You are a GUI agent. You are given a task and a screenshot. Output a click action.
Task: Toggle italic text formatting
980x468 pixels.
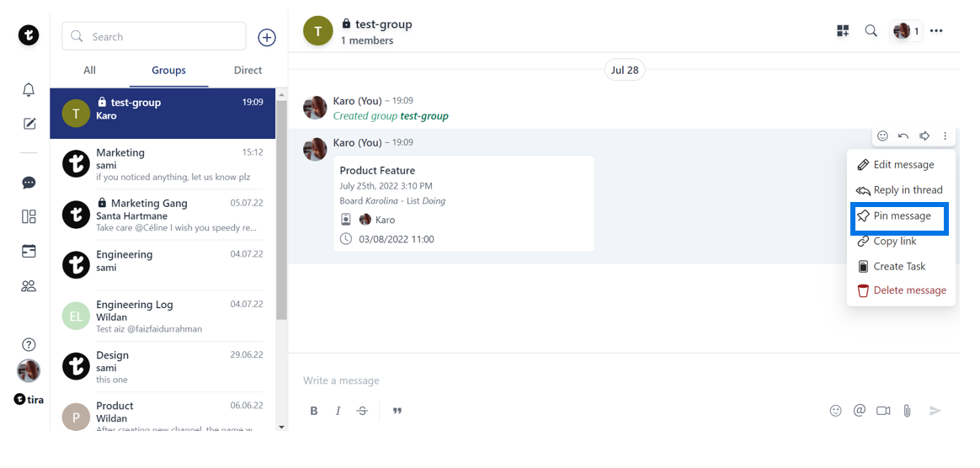click(338, 411)
